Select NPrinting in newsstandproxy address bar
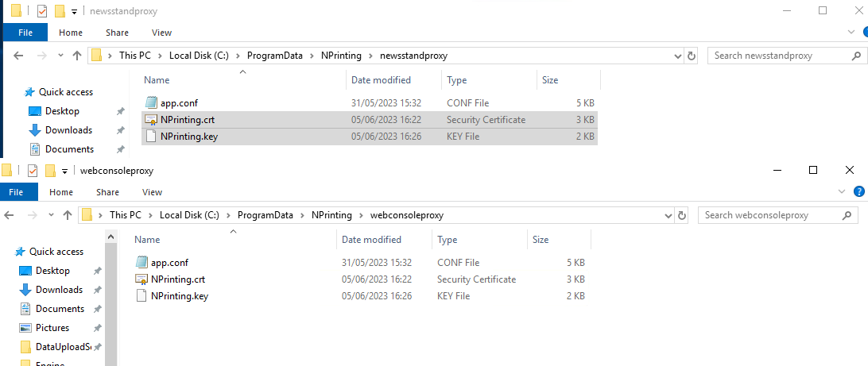 (x=341, y=56)
